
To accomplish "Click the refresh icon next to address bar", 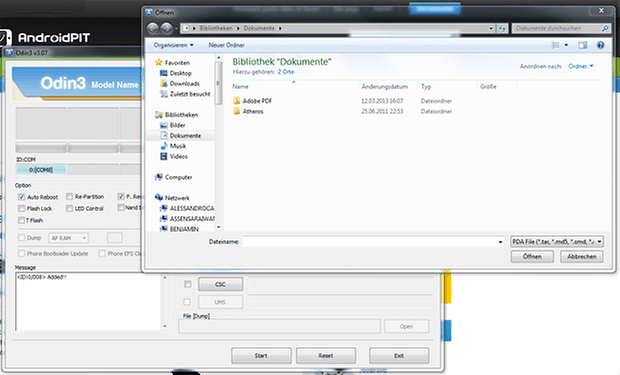I will coord(502,28).
